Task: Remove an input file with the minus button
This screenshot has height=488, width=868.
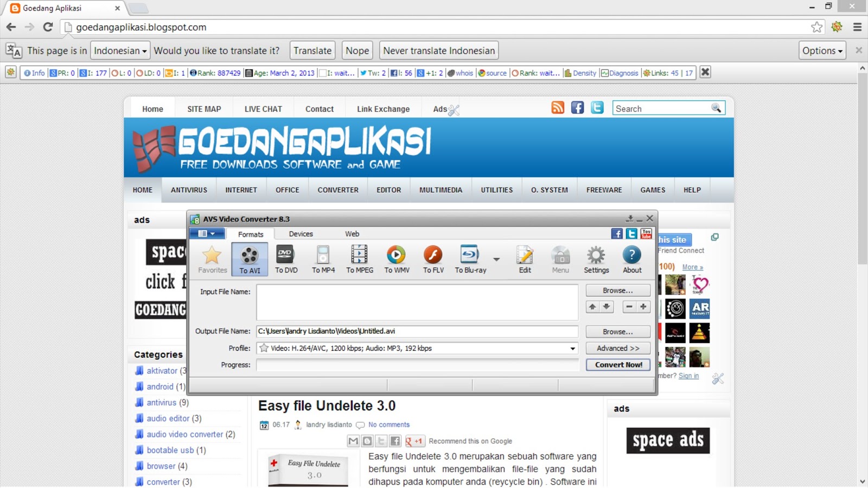Action: coord(629,307)
